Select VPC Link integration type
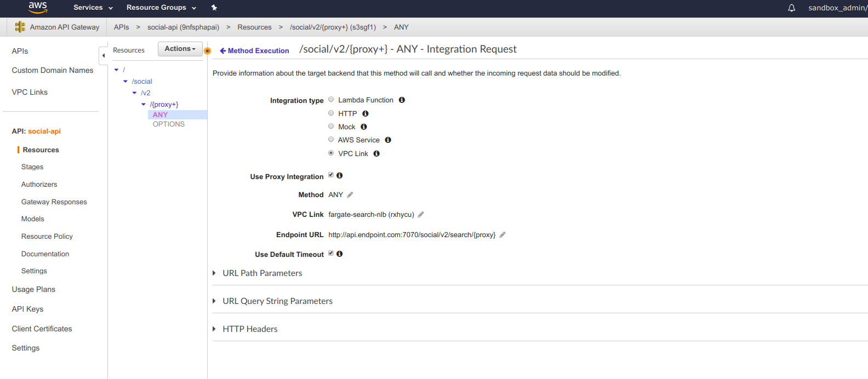This screenshot has width=868, height=379. coord(331,153)
